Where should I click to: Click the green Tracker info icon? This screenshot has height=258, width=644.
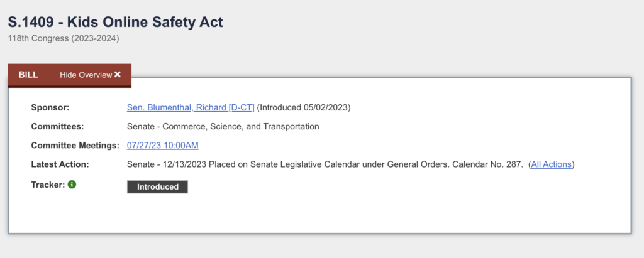point(72,185)
